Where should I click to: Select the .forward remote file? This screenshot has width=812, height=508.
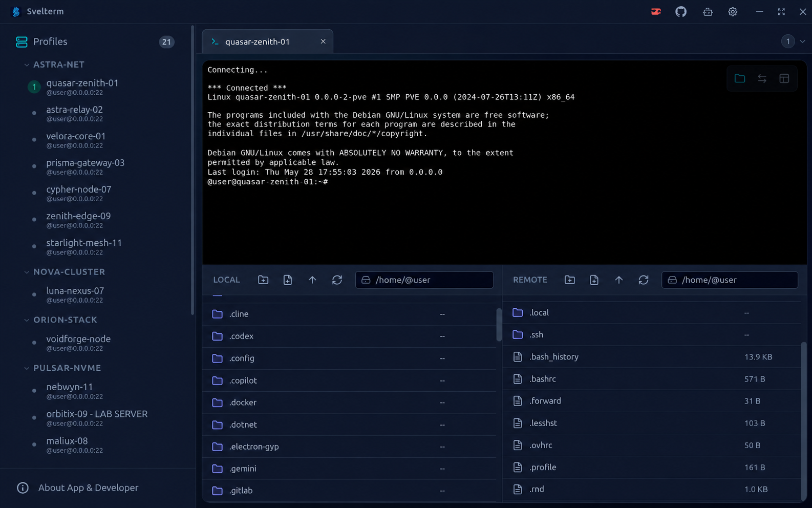click(652, 401)
